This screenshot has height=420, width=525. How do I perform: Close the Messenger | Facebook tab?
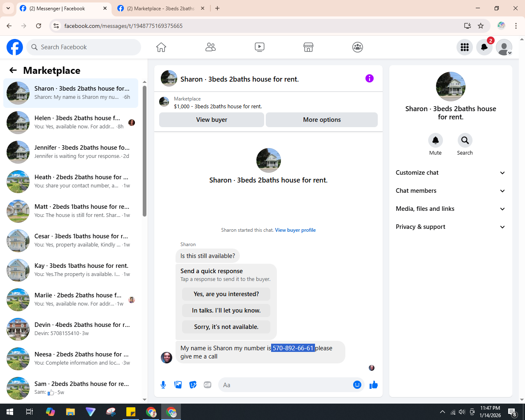pos(105,8)
